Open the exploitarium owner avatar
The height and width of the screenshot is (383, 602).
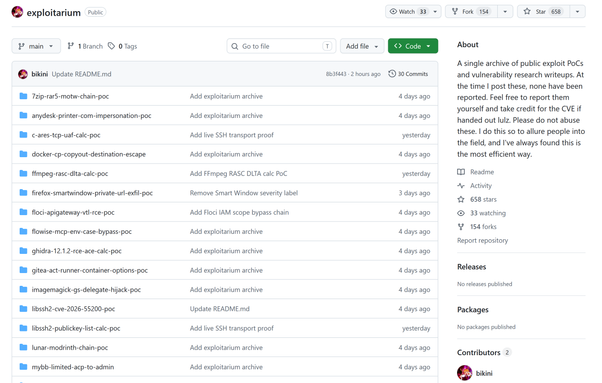click(x=17, y=12)
